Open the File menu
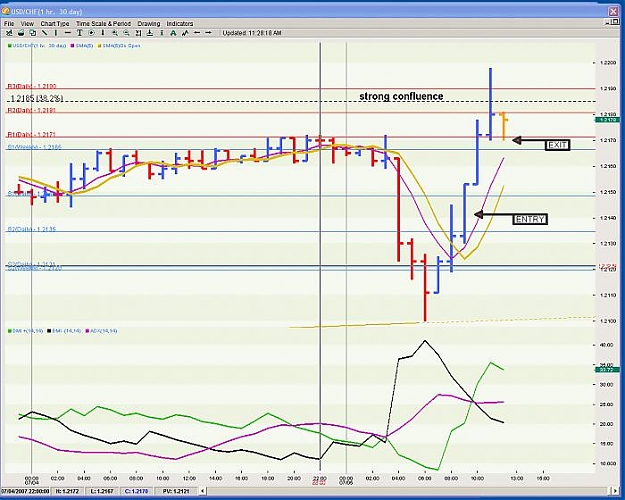This screenshot has width=625, height=500. click(x=9, y=24)
